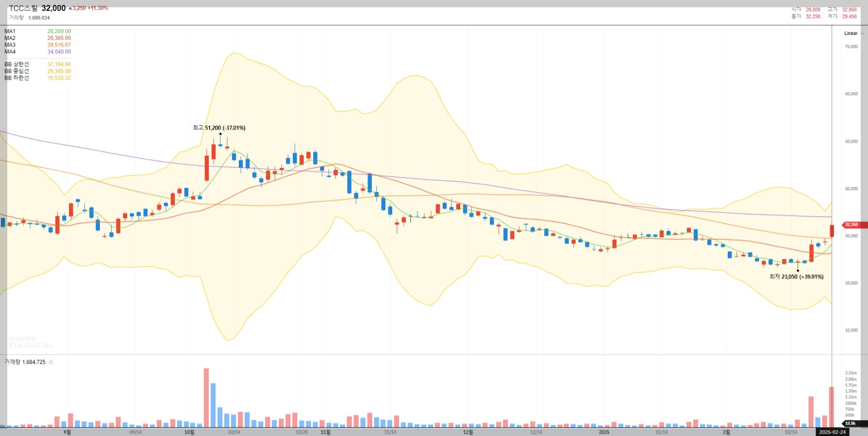Click the 9월 label on the time axis
This screenshot has width=868, height=436.
[x=67, y=432]
